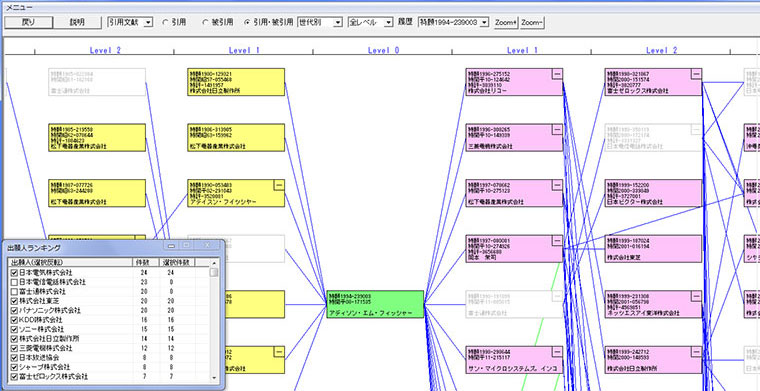Click the 戻り button
The width and height of the screenshot is (760, 391).
[x=28, y=22]
